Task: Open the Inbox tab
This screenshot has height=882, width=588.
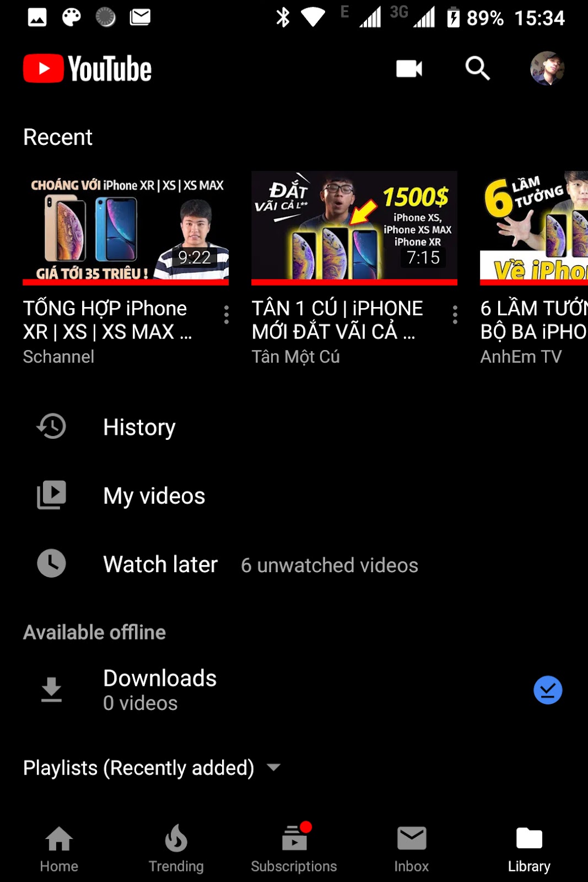Action: click(x=412, y=849)
